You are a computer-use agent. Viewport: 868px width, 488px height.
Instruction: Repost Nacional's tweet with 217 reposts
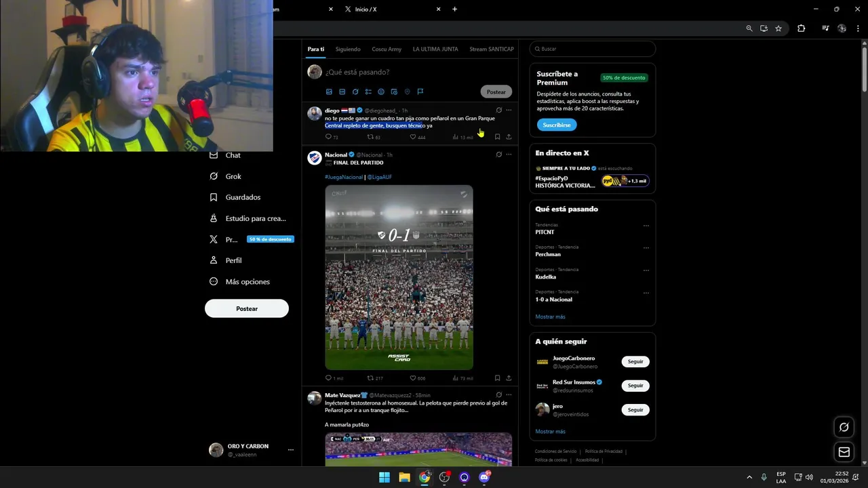370,378
